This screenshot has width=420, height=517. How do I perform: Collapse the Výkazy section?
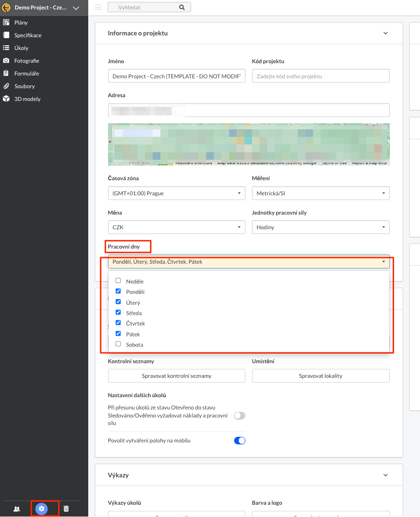pyautogui.click(x=386, y=475)
